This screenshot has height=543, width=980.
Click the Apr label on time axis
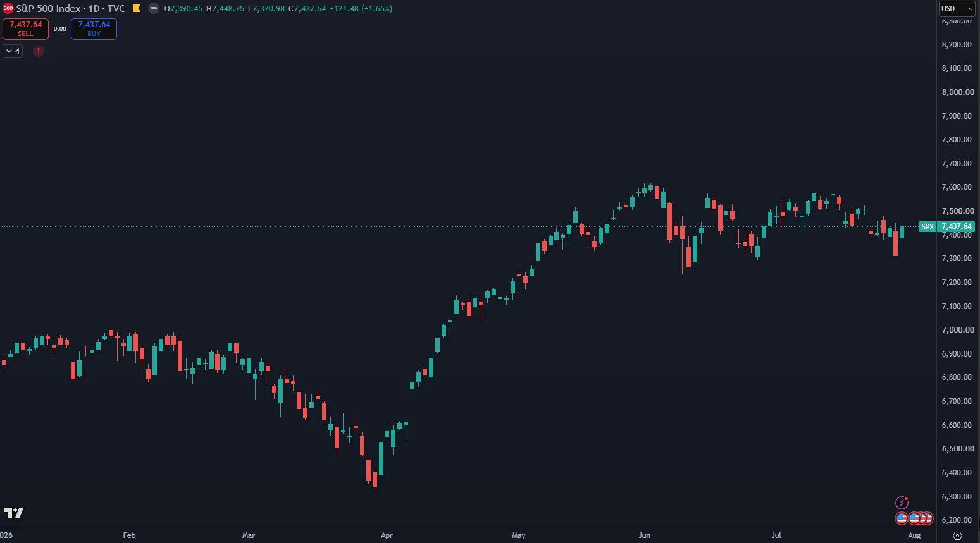coord(387,535)
